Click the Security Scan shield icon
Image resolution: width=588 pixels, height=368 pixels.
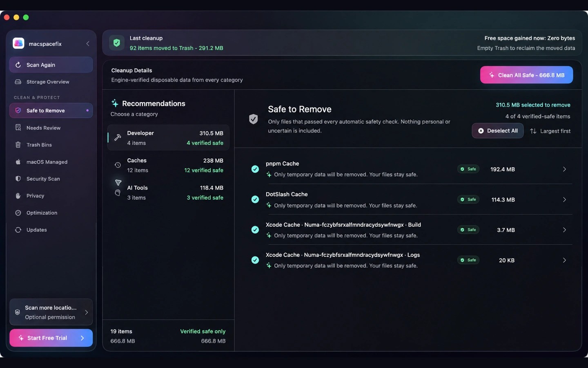pos(18,179)
